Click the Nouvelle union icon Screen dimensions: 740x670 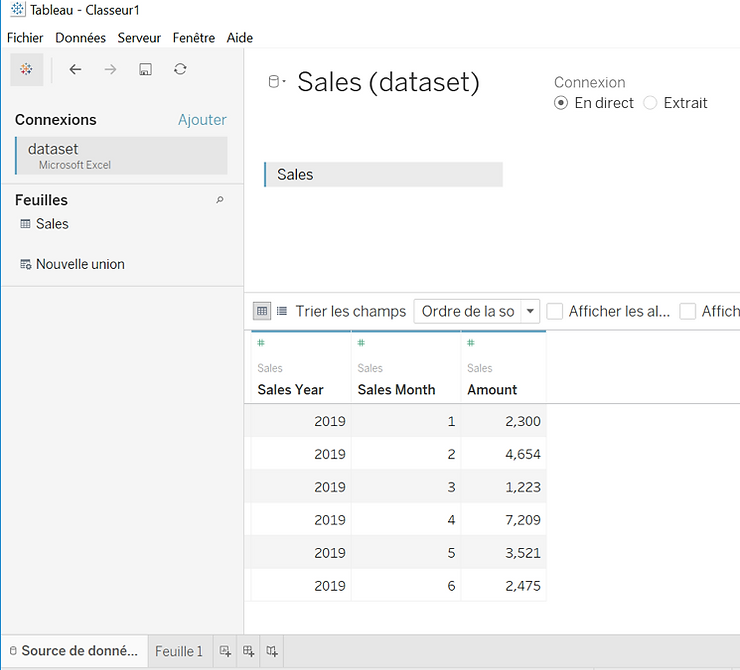(25, 264)
